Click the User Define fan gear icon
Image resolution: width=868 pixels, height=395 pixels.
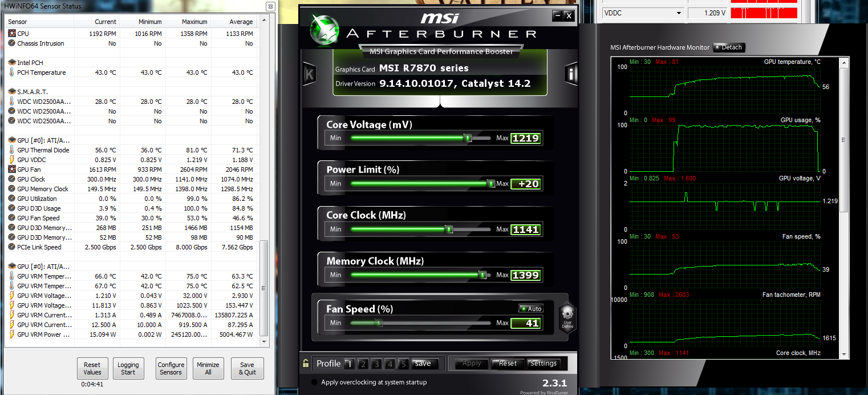click(x=566, y=315)
